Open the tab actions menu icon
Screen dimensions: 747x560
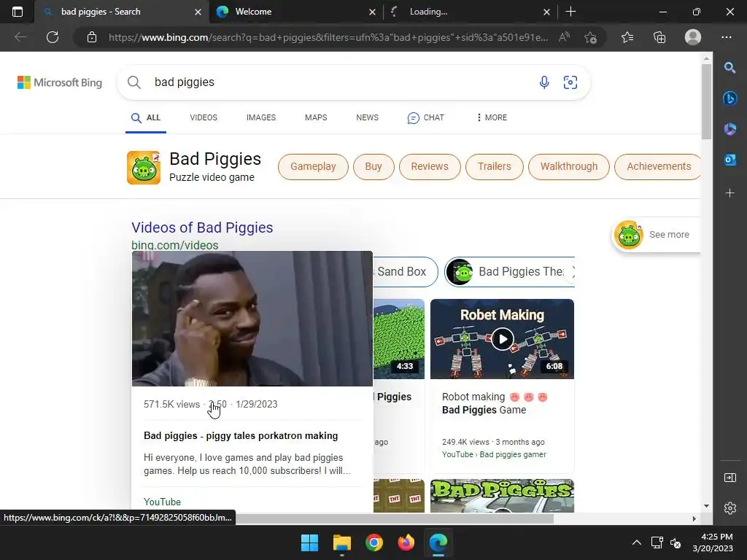[18, 12]
